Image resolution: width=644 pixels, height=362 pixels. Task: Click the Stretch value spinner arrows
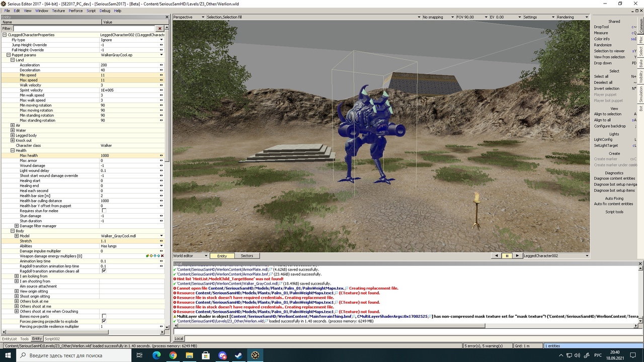[x=162, y=241]
